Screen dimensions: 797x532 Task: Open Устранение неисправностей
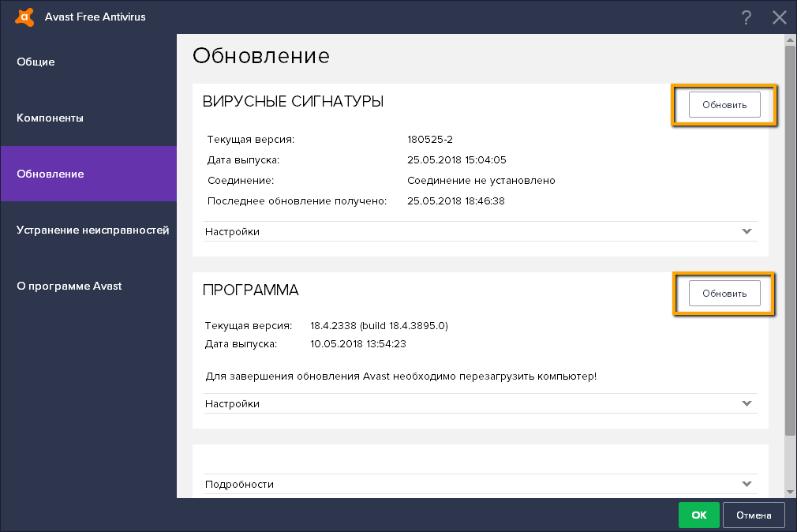92,230
